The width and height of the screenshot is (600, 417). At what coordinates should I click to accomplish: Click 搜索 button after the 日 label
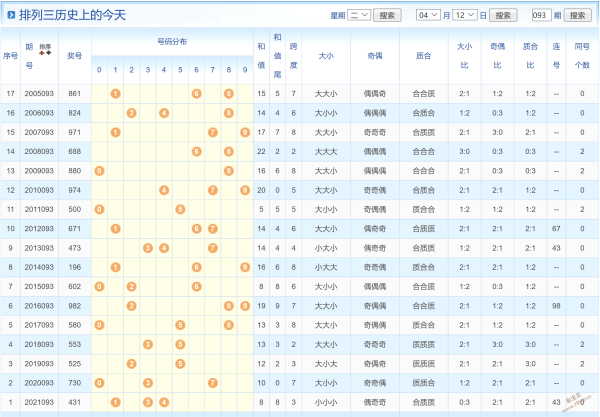[503, 15]
